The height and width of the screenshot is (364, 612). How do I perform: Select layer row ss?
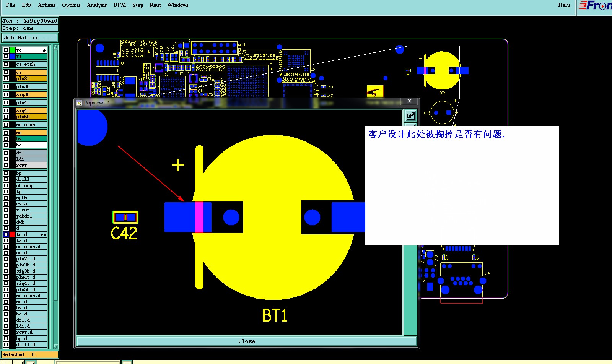31,133
